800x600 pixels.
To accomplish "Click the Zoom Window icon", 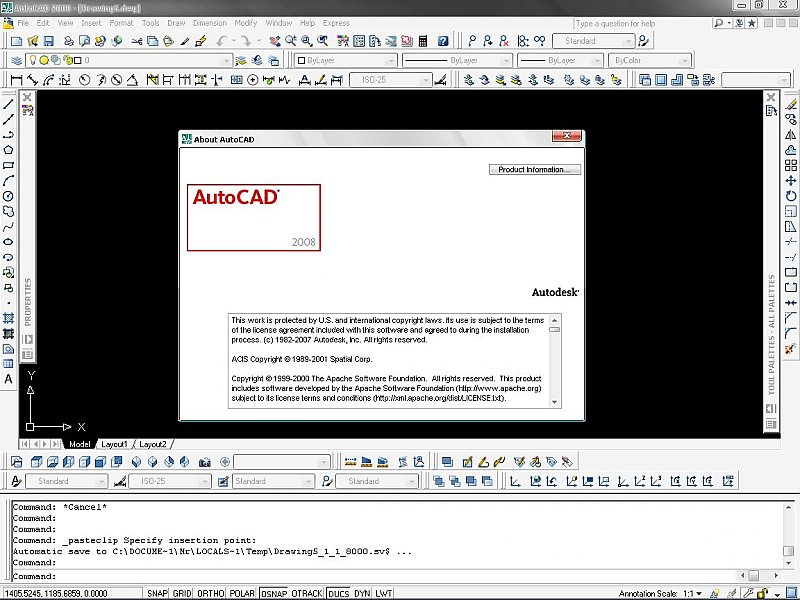I will click(x=306, y=39).
